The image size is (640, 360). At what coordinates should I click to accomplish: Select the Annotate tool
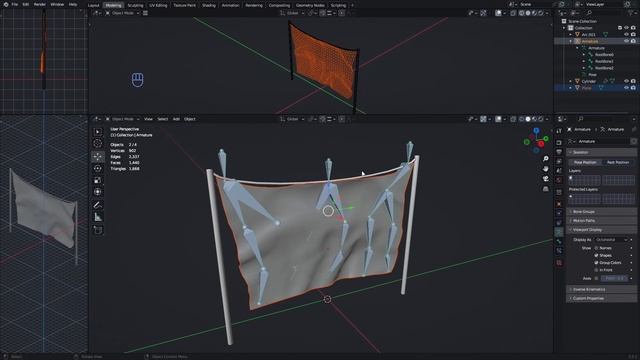98,205
